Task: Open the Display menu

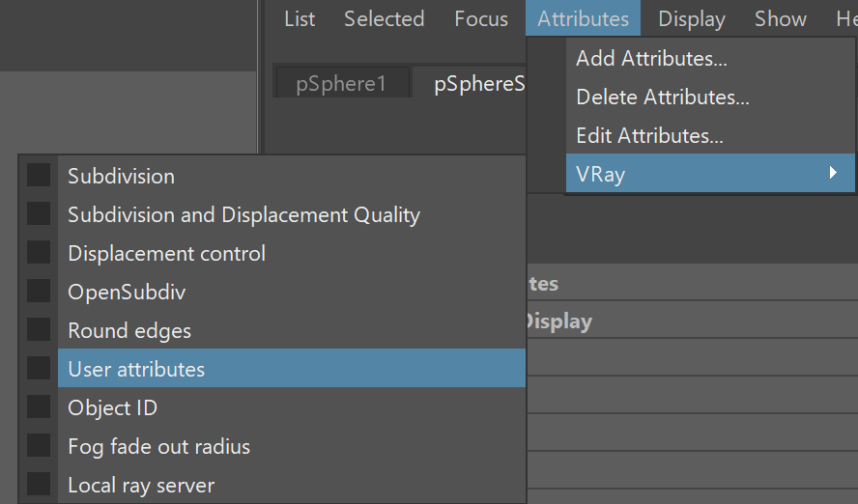Action: (x=692, y=18)
